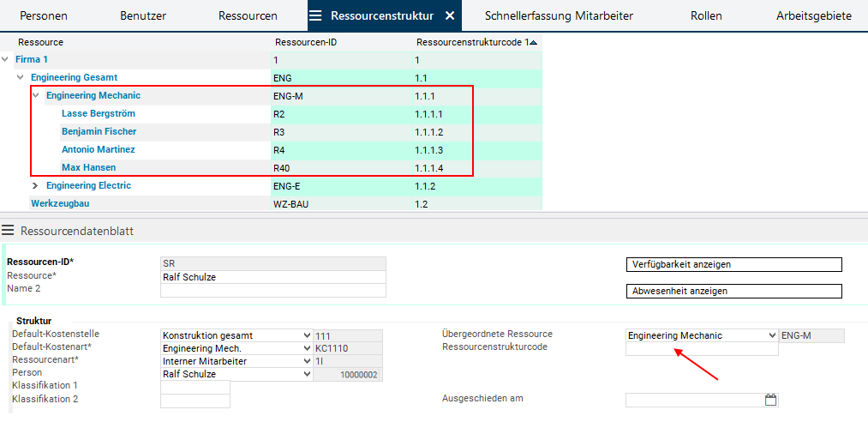This screenshot has height=422, width=868.
Task: Collapse the Engineering Gesamt node
Action: click(x=20, y=77)
